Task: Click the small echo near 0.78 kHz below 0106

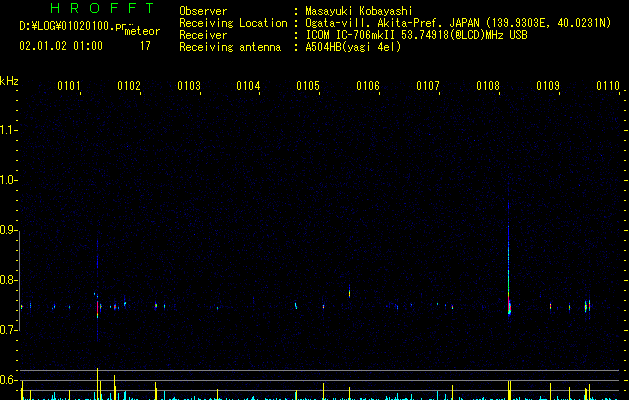Action: coord(349,292)
